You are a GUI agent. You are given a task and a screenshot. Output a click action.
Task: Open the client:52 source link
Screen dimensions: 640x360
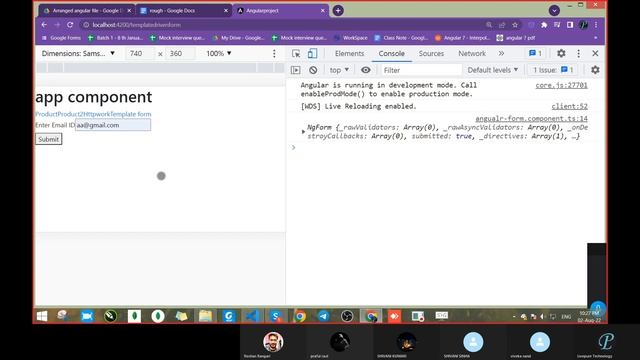(x=569, y=107)
